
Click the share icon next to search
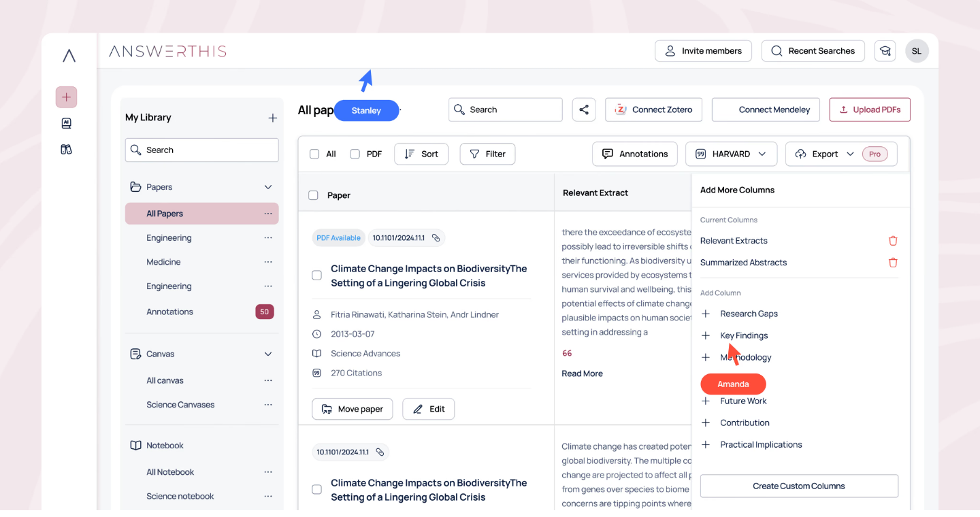(584, 110)
